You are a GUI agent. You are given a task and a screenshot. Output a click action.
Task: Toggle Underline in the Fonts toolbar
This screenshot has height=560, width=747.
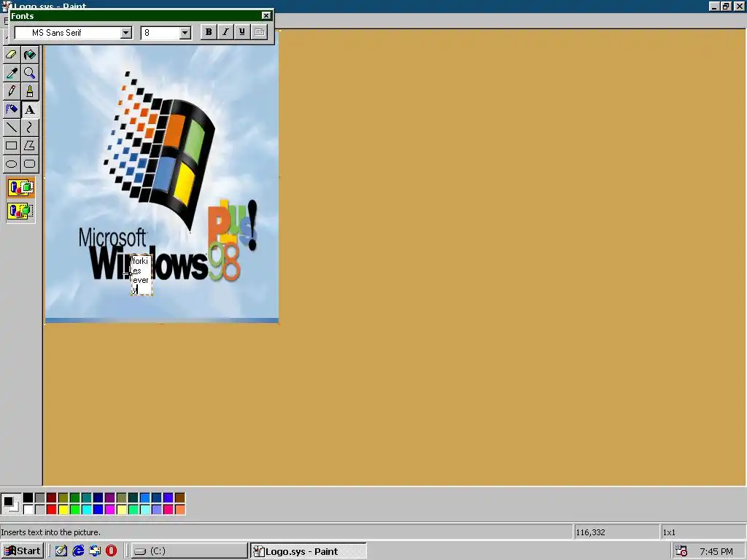[x=242, y=32]
